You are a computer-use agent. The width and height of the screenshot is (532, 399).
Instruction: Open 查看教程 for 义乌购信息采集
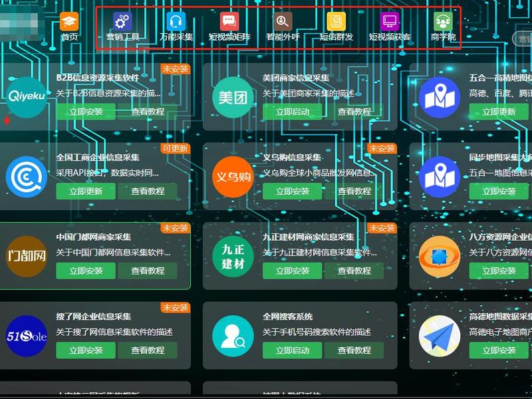(354, 192)
